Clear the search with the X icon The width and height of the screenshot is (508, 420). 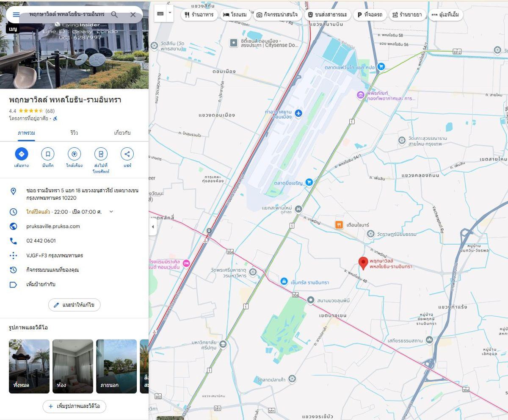click(x=133, y=15)
